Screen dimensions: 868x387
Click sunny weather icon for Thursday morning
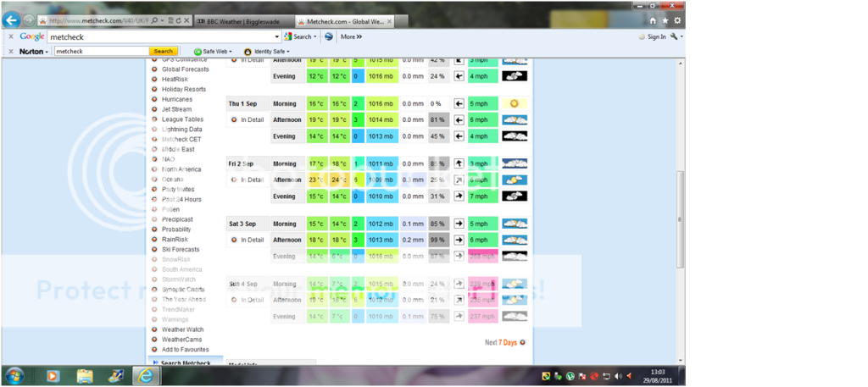(x=514, y=103)
